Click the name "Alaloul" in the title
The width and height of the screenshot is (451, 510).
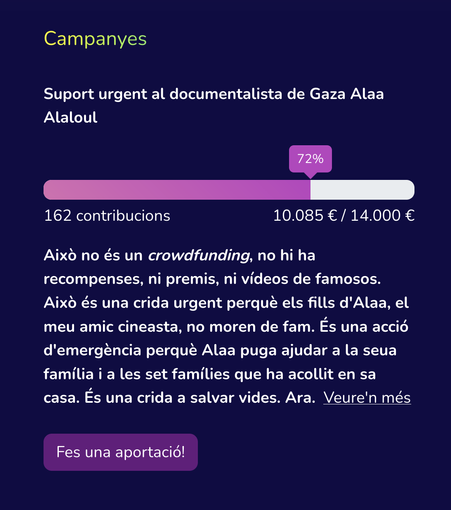tap(71, 117)
